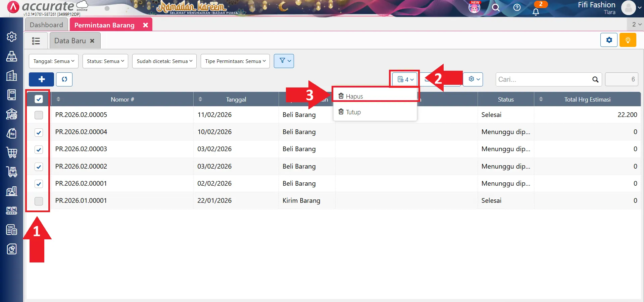Open the list view icon tab
This screenshot has height=302, width=644.
(x=36, y=41)
